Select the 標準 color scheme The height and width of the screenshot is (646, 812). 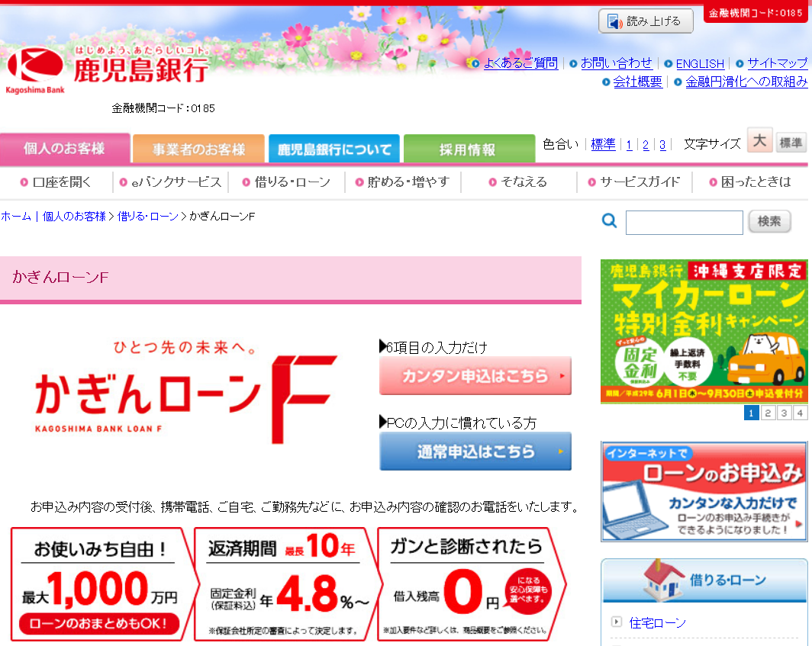coord(604,144)
